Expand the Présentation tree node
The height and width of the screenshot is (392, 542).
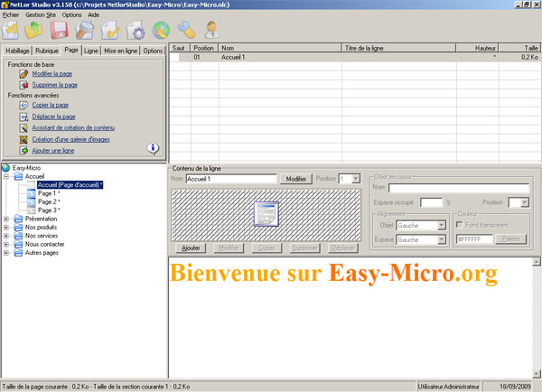click(x=6, y=219)
